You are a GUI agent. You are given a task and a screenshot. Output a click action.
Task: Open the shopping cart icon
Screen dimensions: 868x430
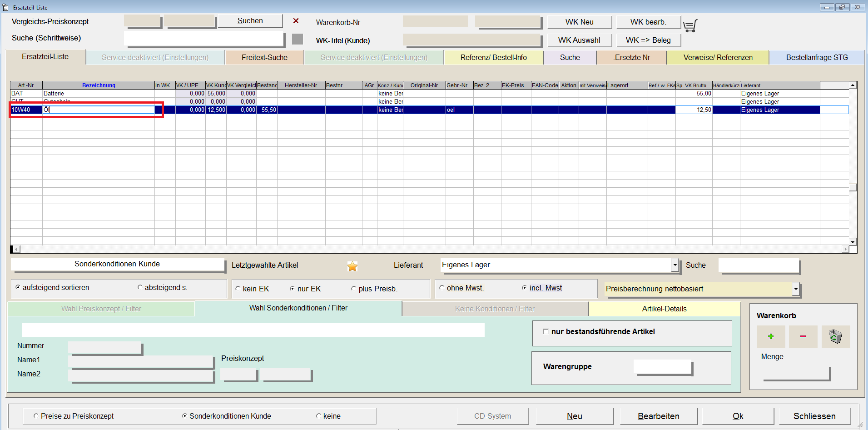(690, 25)
